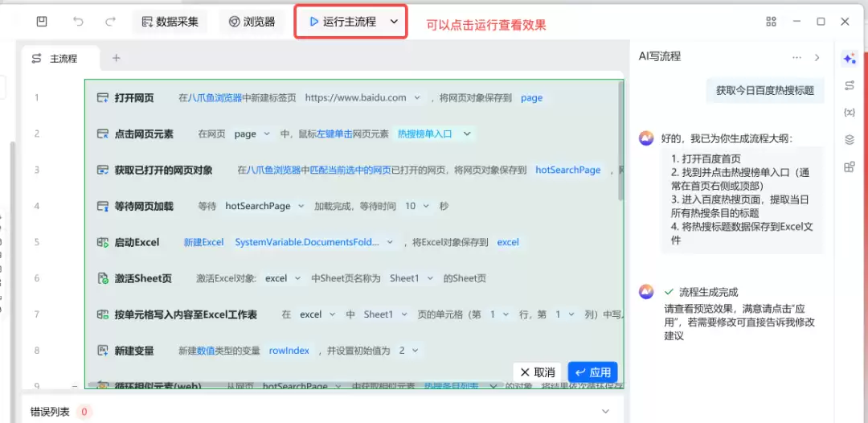Click the undo arrow icon
The height and width of the screenshot is (423, 868).
[x=79, y=22]
